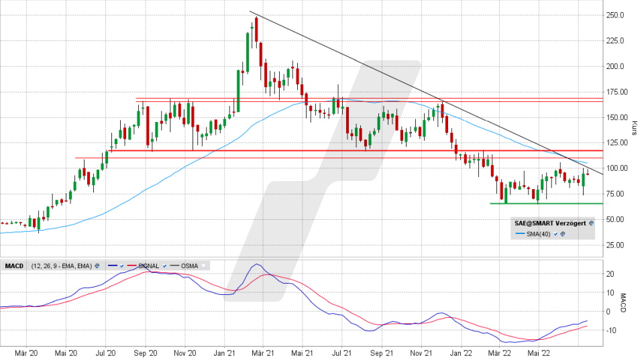The width and height of the screenshot is (644, 362).
Task: Click the Mai '21 date label
Action: (302, 353)
